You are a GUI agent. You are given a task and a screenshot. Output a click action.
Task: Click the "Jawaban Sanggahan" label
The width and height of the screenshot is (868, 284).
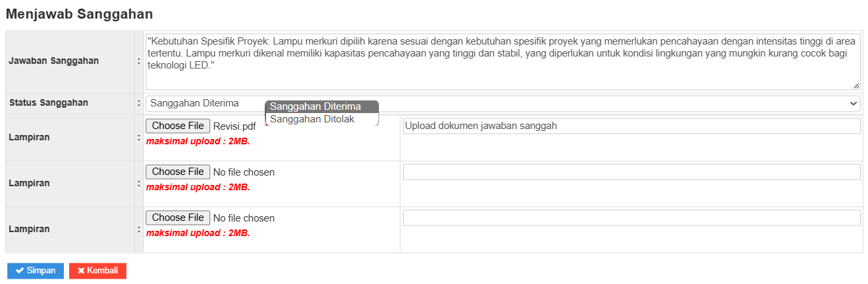[53, 61]
